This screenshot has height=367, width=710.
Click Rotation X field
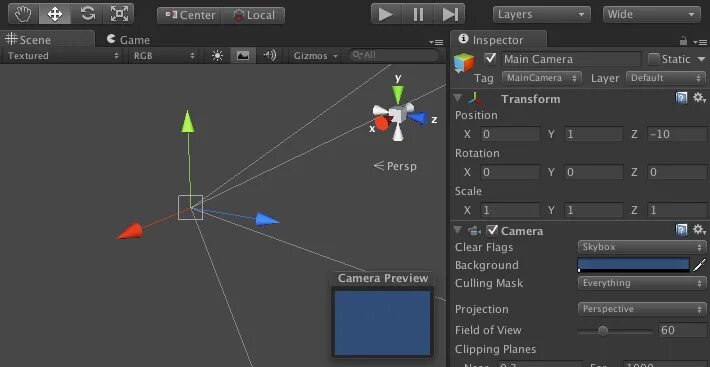[510, 172]
